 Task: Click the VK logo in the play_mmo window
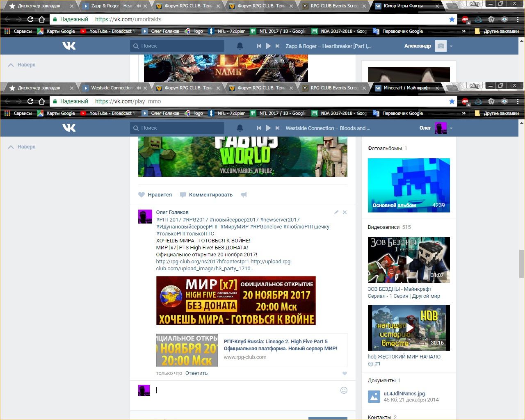point(69,128)
